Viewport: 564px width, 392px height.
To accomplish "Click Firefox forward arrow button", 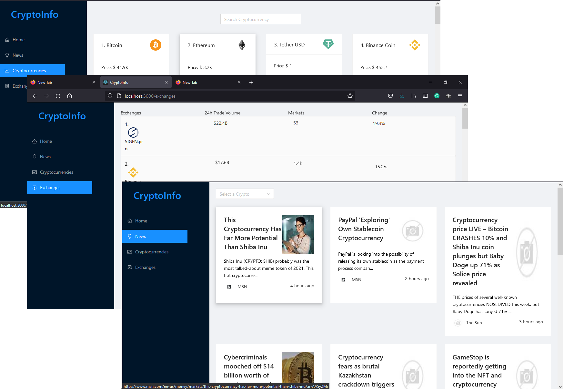I will [x=46, y=96].
